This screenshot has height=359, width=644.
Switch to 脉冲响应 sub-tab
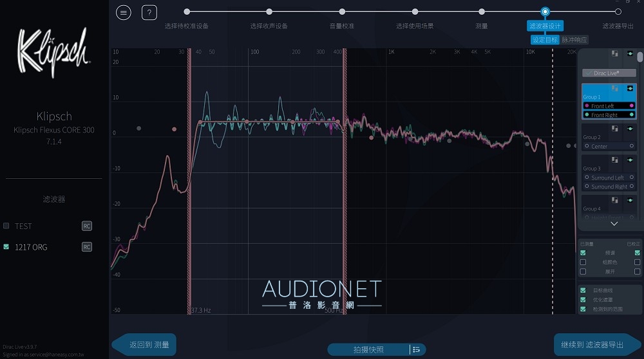pos(574,40)
